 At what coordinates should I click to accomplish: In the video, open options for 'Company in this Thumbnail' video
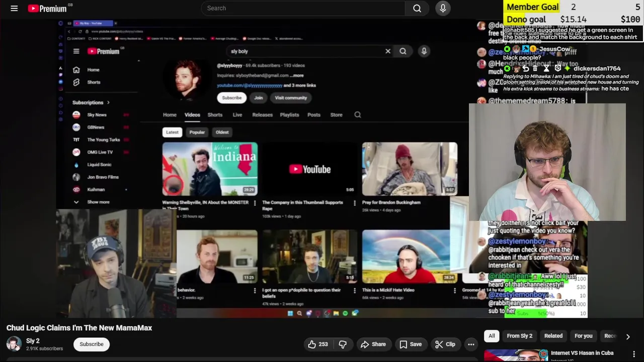coord(355,203)
